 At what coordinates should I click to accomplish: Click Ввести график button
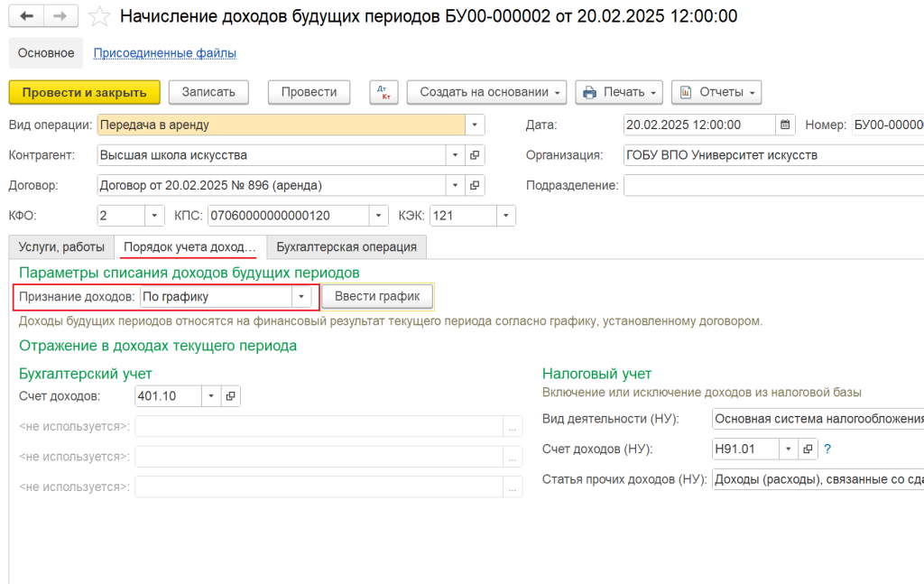click(x=377, y=296)
